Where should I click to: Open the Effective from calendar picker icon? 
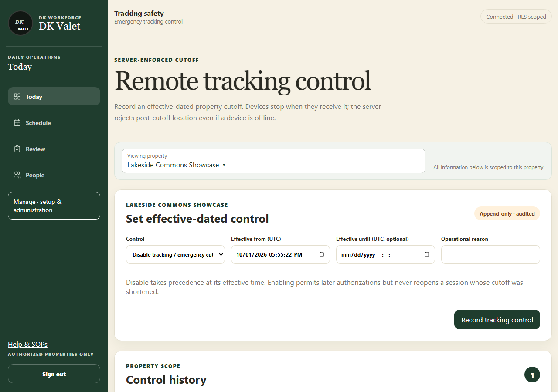click(322, 254)
